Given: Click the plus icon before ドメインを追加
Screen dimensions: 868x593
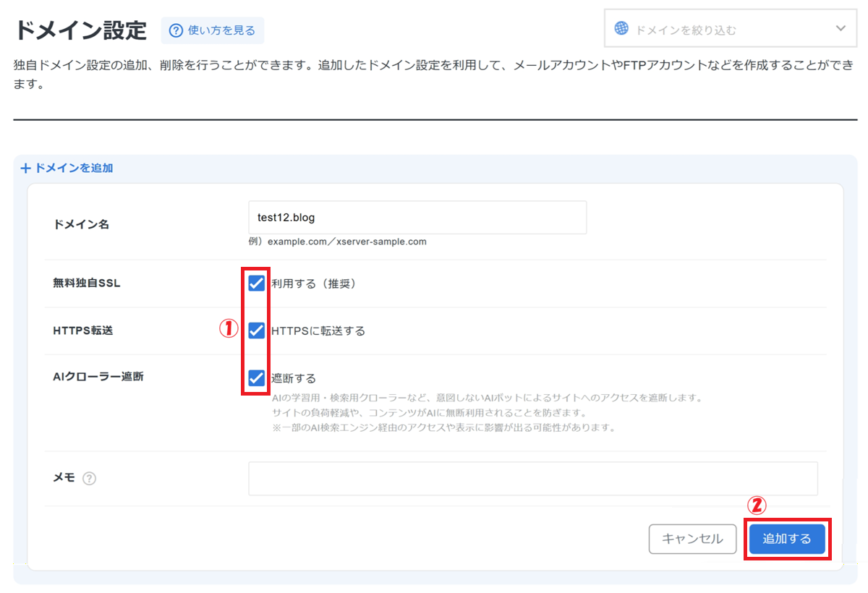Looking at the screenshot, I should (x=26, y=168).
